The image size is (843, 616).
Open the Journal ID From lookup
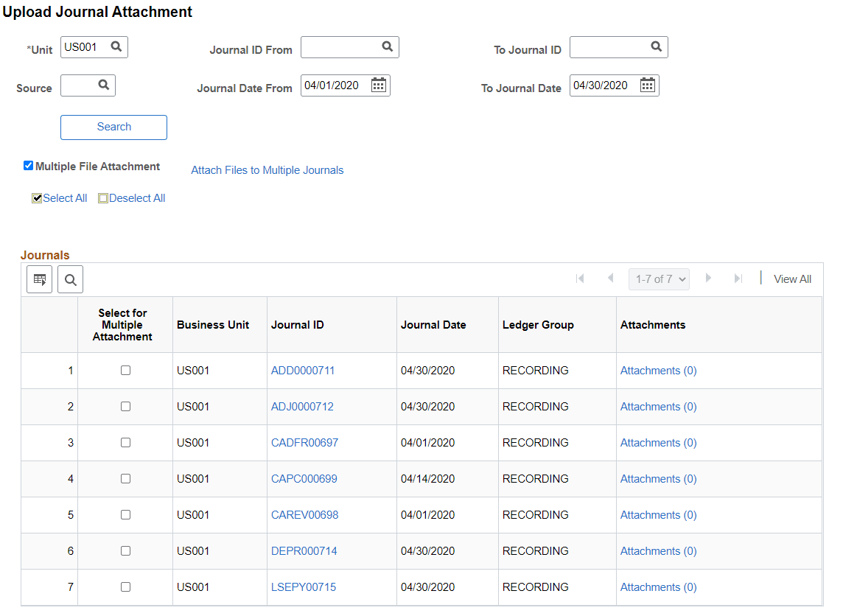tap(388, 47)
